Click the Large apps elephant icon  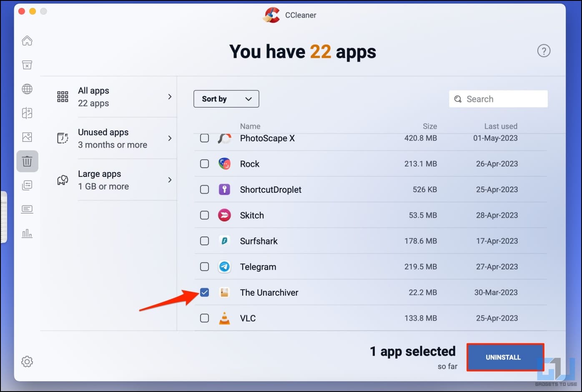63,180
